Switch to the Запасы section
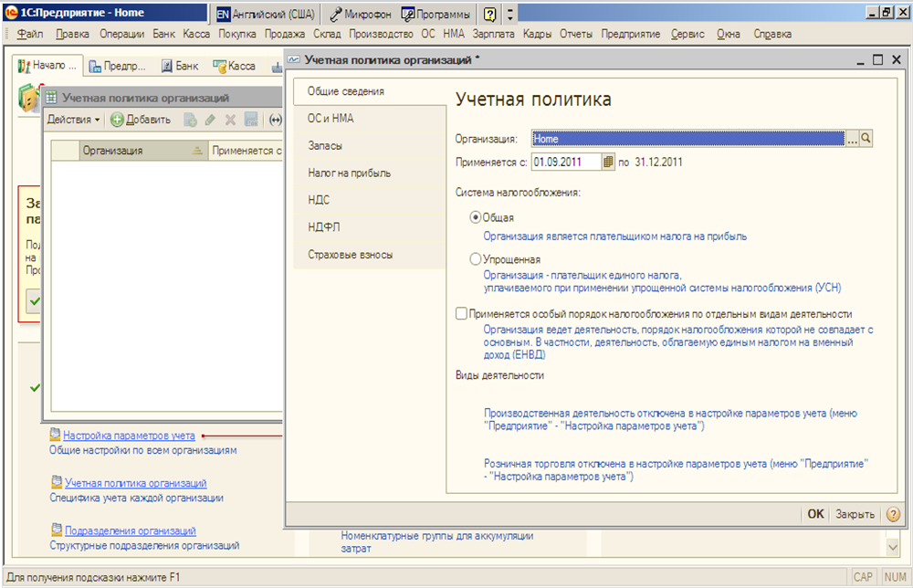 pos(370,145)
